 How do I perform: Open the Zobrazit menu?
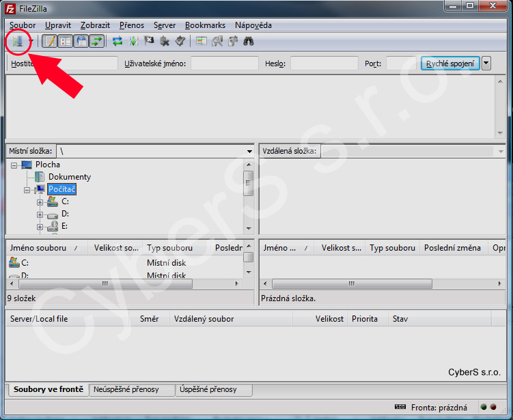[x=95, y=25]
